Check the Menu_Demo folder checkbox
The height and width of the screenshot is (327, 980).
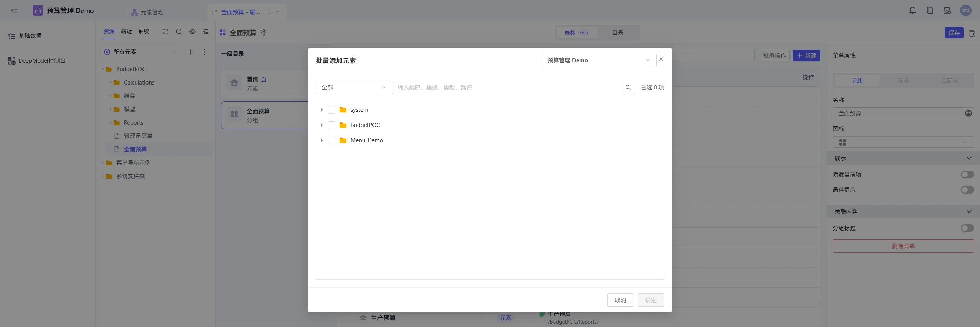tap(332, 140)
